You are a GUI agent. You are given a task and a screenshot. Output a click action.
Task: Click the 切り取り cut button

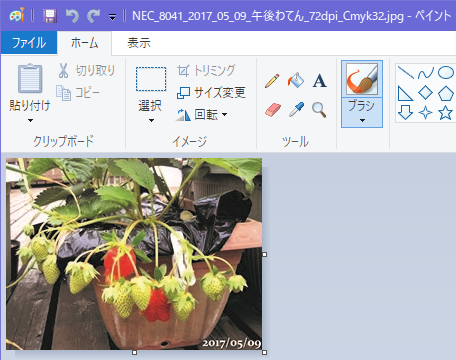pyautogui.click(x=86, y=70)
